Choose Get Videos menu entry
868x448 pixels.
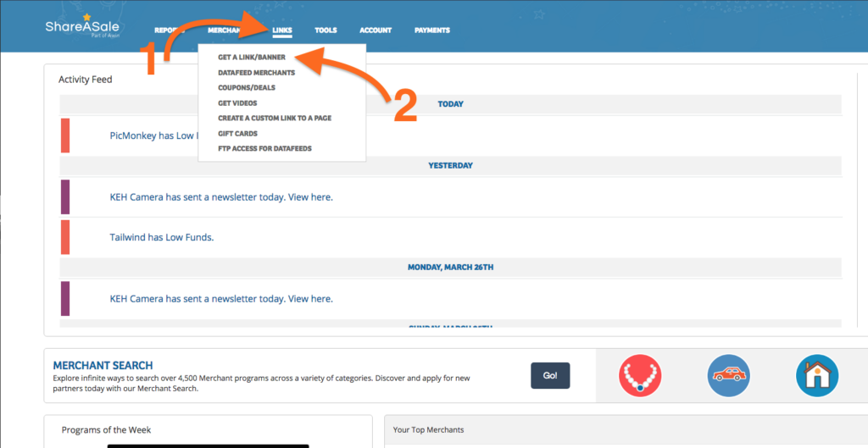coord(237,102)
